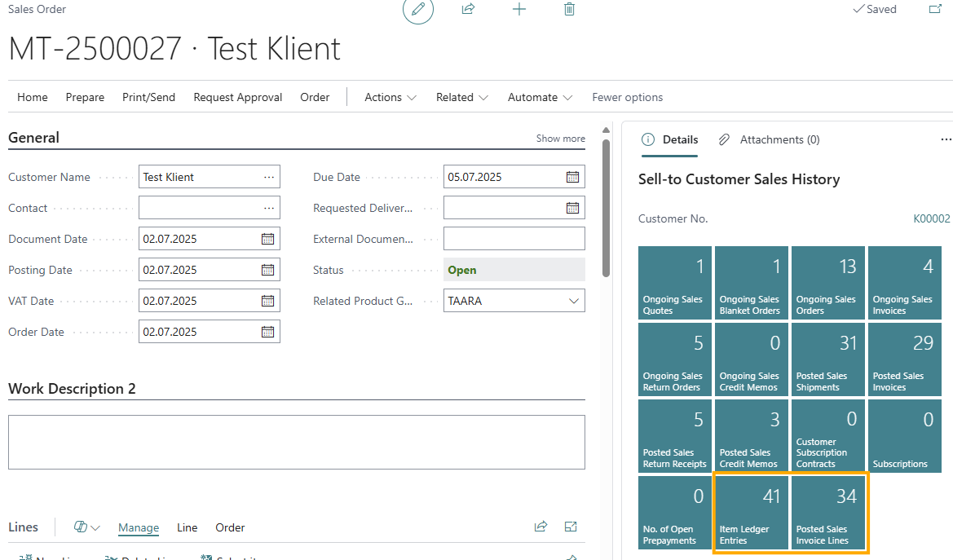This screenshot has width=953, height=560.
Task: Open customer number K00002 link
Action: 931,219
